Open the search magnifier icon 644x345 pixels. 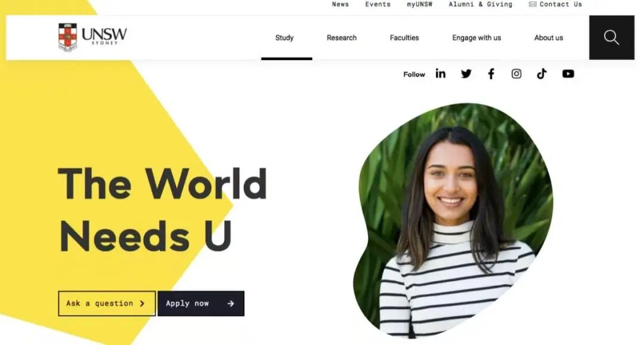(611, 38)
